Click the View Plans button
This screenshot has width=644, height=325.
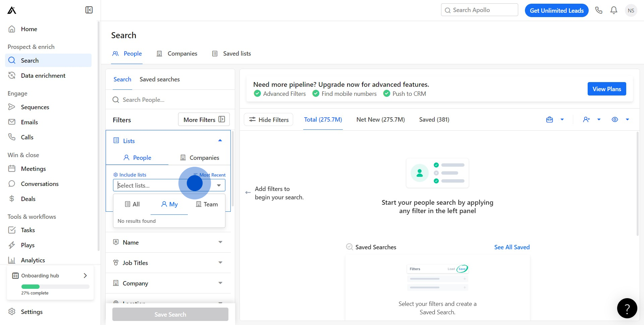(x=606, y=89)
